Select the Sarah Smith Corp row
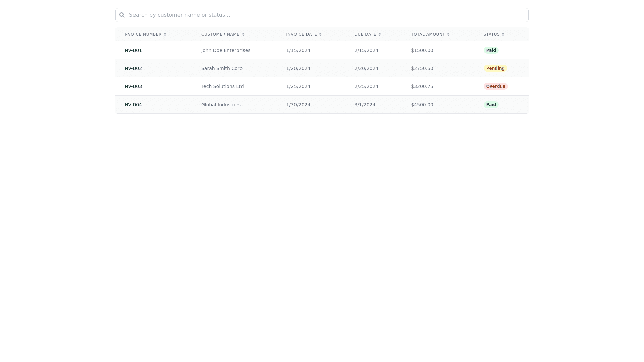The width and height of the screenshot is (644, 362). (x=222, y=68)
